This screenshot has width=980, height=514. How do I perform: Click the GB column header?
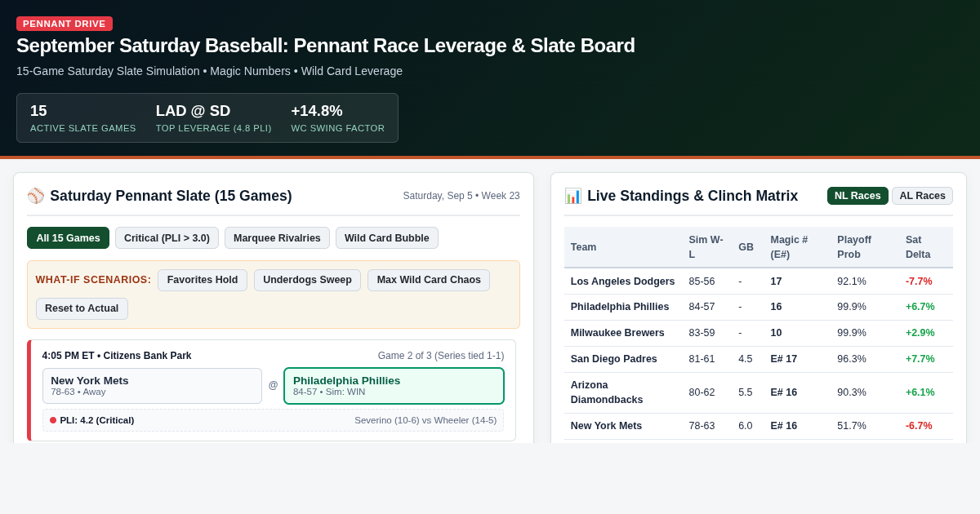(748, 247)
